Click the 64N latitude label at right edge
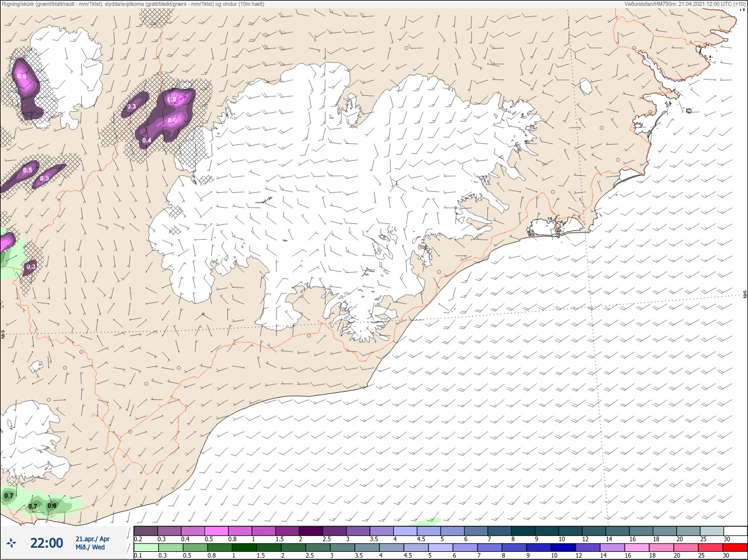This screenshot has width=748, height=560. coord(744,293)
